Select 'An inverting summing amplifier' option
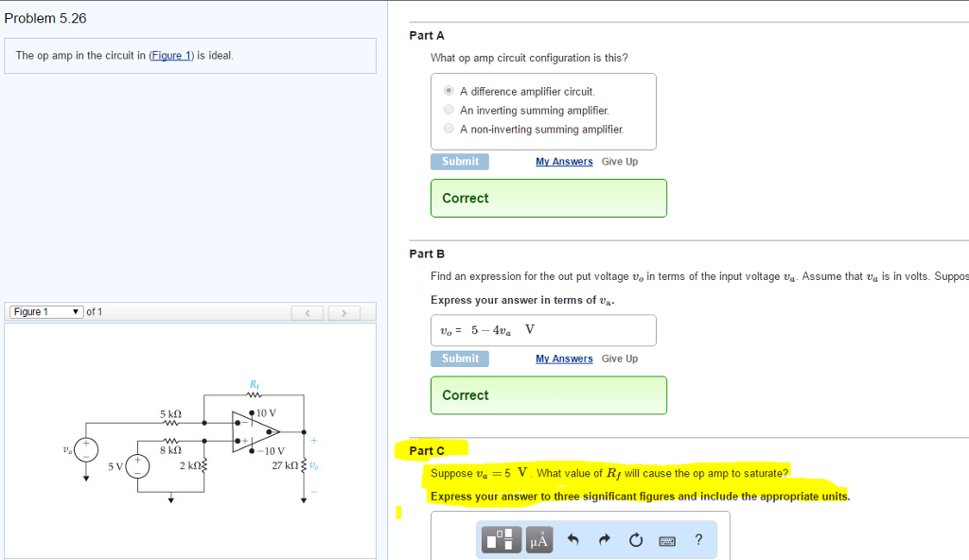The width and height of the screenshot is (969, 560). pos(449,110)
